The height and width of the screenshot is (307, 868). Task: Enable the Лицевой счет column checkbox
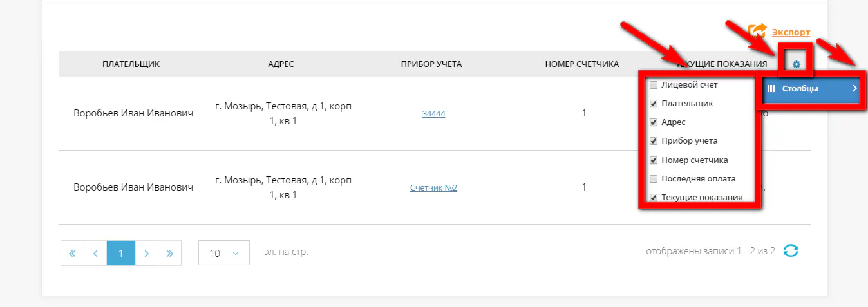[654, 85]
